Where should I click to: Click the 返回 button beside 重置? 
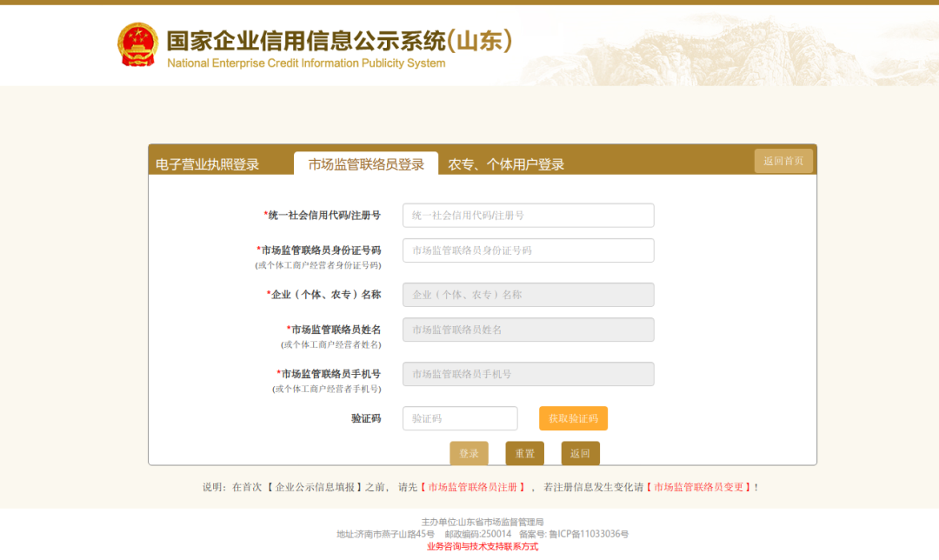(x=580, y=453)
